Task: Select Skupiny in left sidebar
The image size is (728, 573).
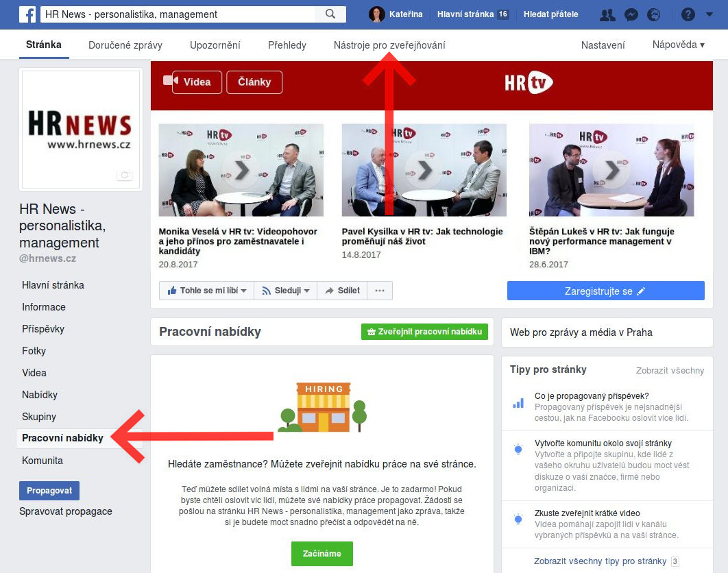Action: [x=39, y=417]
